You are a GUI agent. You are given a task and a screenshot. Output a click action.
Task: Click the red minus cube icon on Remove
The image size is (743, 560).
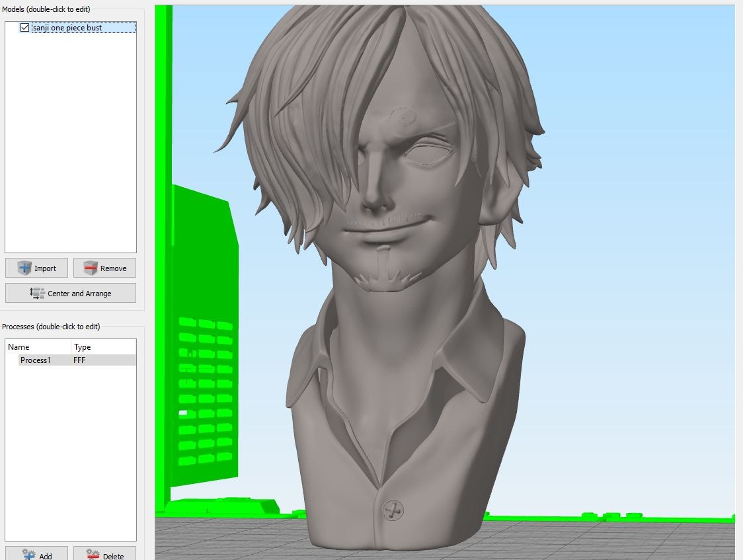[91, 268]
